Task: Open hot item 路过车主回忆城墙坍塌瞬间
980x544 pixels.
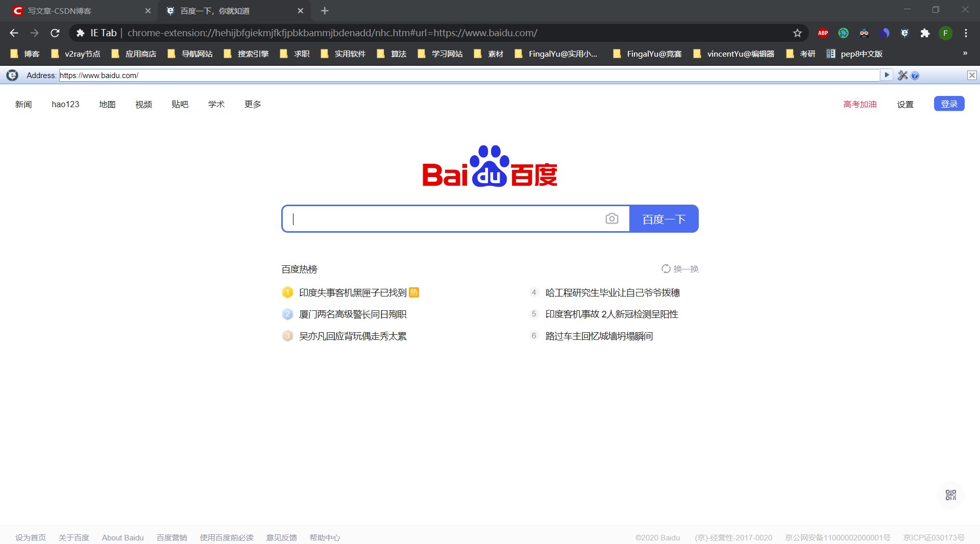Action: tap(599, 336)
